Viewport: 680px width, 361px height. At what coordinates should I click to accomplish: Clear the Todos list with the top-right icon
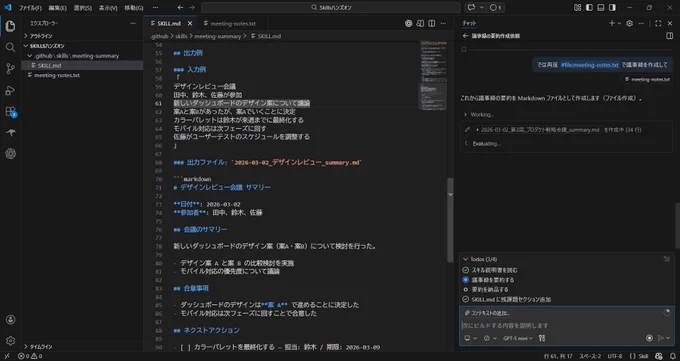pyautogui.click(x=667, y=259)
